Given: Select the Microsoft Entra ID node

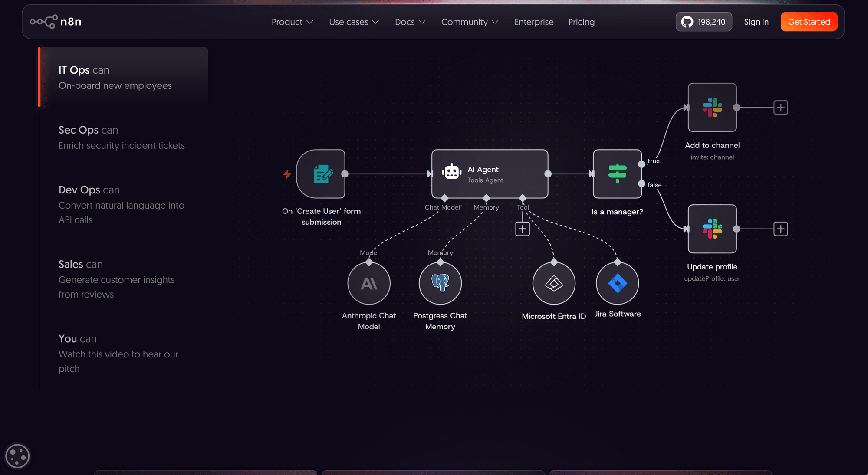Looking at the screenshot, I should click(554, 283).
